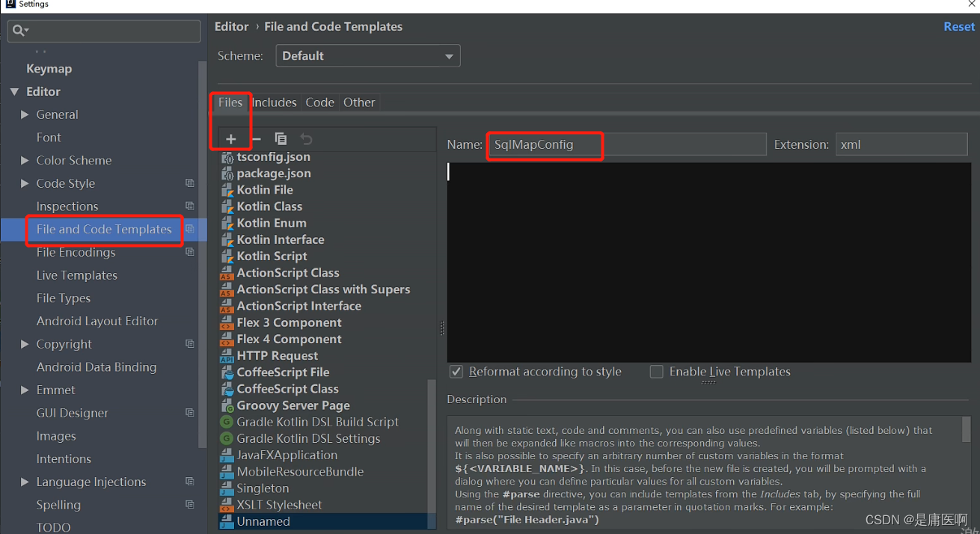Expand the General tree node

tap(25, 114)
